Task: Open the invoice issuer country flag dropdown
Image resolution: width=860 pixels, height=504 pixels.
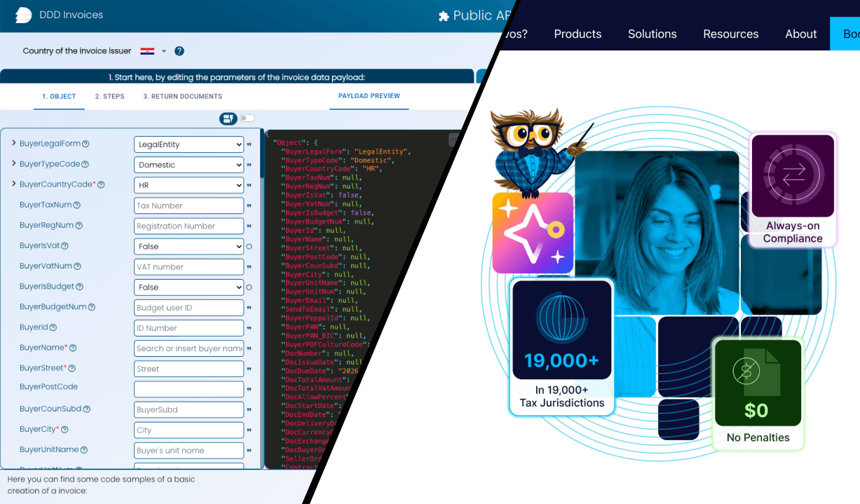Action: coord(153,51)
